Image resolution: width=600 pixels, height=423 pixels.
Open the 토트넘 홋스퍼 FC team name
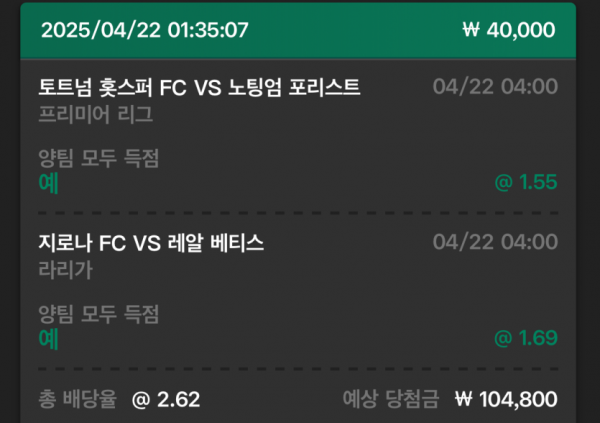[106, 88]
